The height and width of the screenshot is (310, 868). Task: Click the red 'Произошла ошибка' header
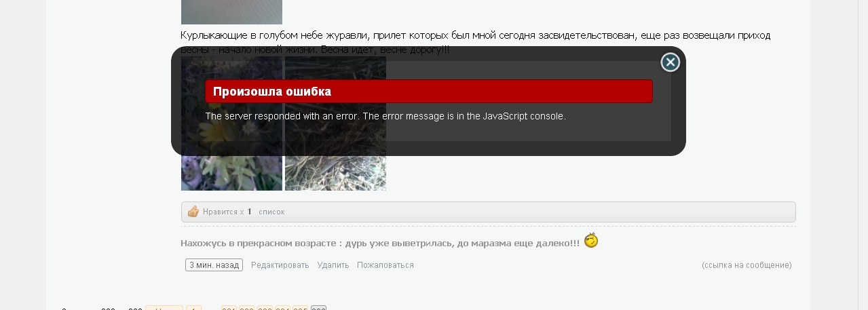click(x=429, y=92)
